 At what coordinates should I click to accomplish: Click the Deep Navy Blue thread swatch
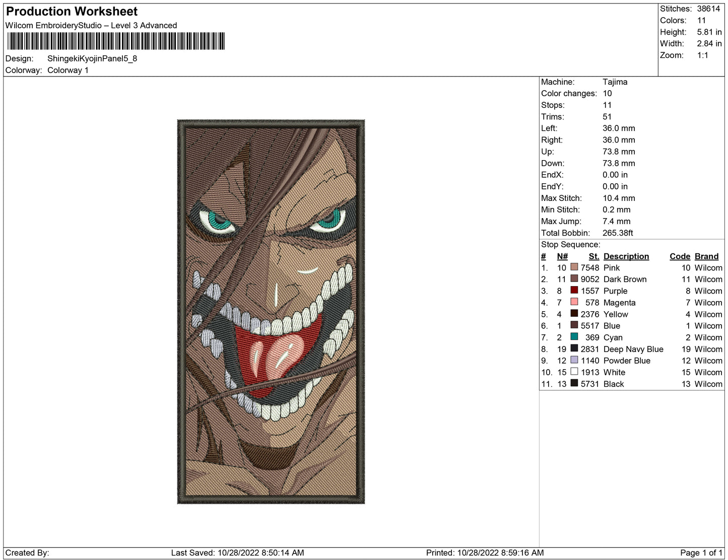pos(574,348)
